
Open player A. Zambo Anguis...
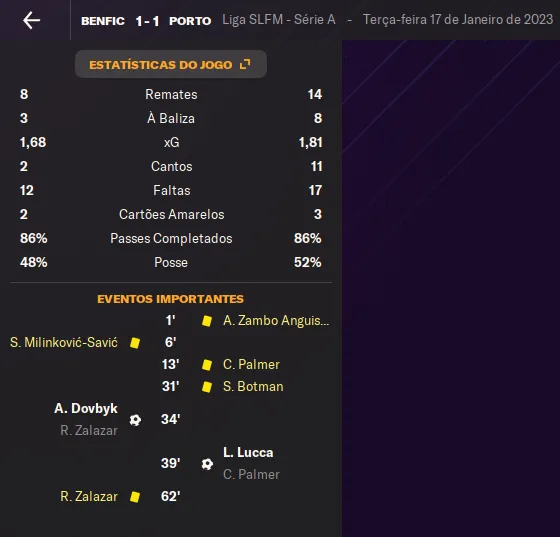(x=276, y=321)
